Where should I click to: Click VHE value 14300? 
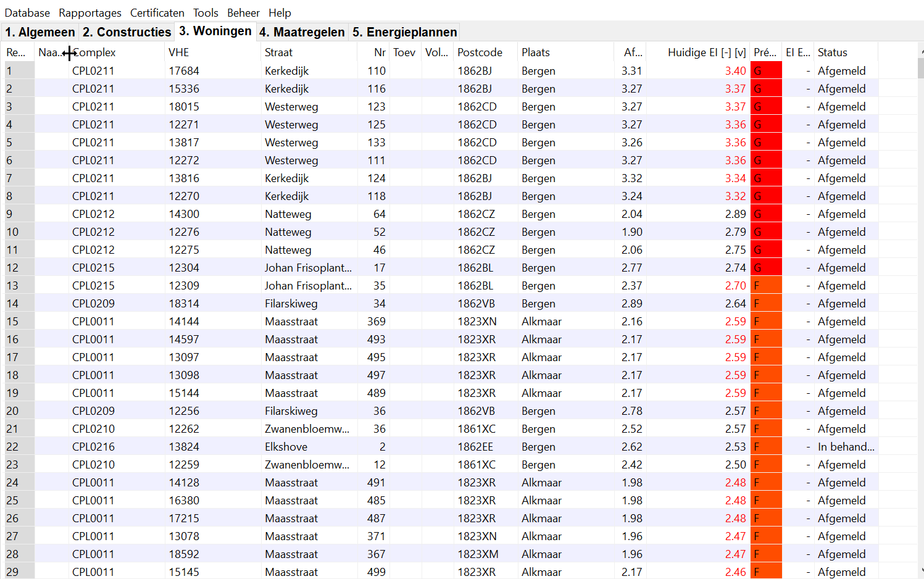tap(184, 214)
